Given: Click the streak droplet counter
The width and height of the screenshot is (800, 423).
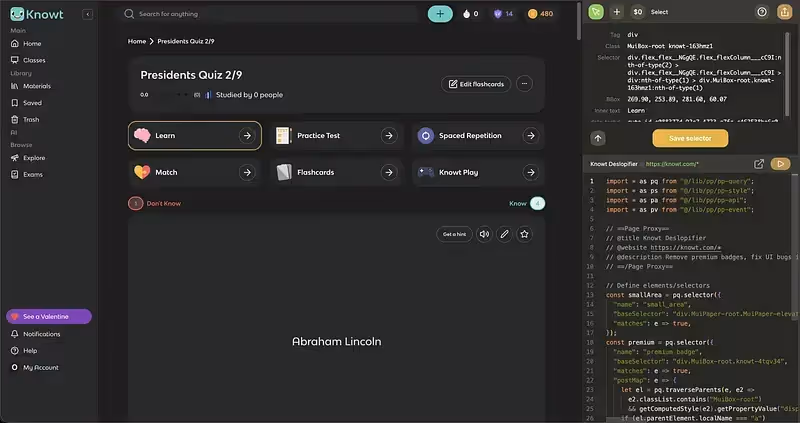Looking at the screenshot, I should point(470,14).
